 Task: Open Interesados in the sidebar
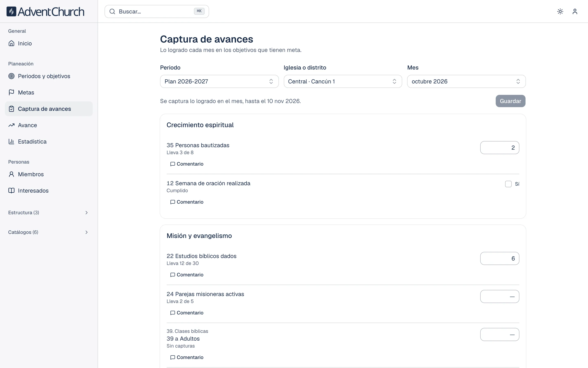pos(49,191)
